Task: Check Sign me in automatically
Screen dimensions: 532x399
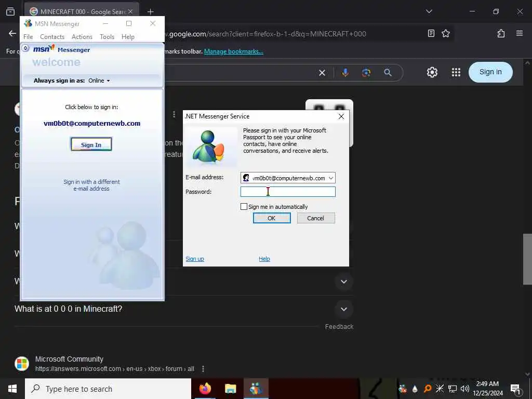Action: [244, 206]
